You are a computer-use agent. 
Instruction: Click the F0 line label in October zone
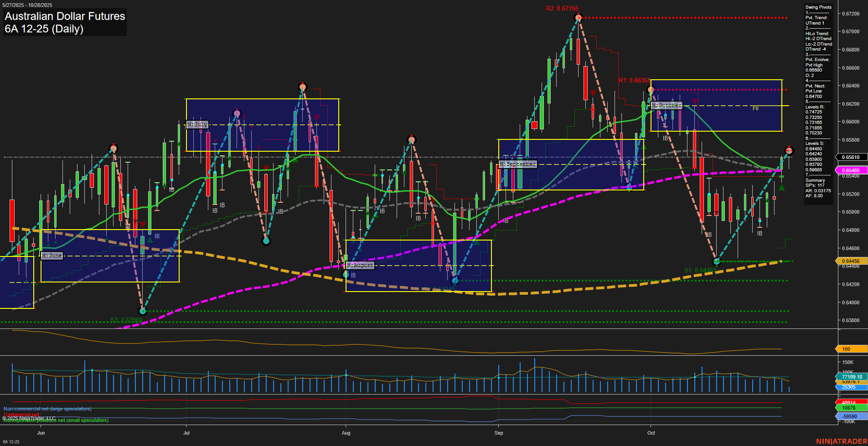[756, 108]
